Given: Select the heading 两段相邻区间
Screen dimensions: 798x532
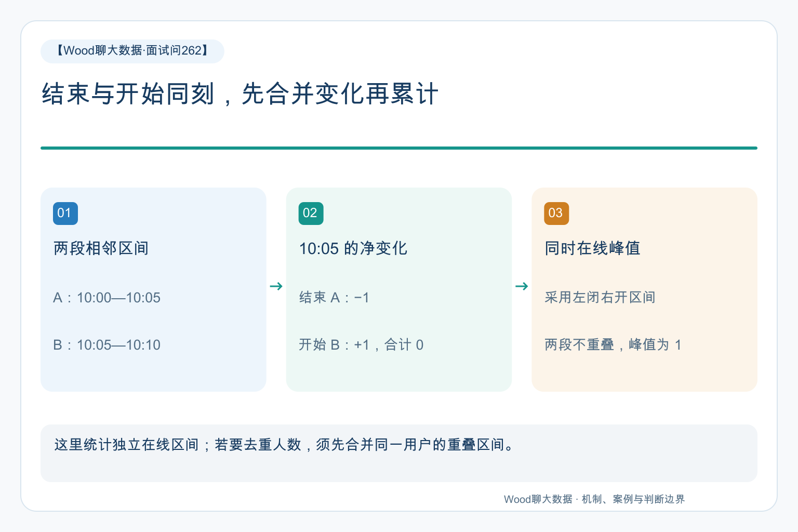Looking at the screenshot, I should click(101, 248).
